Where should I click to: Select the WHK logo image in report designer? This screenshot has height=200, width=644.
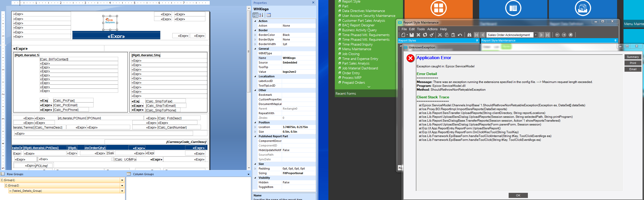click(110, 23)
